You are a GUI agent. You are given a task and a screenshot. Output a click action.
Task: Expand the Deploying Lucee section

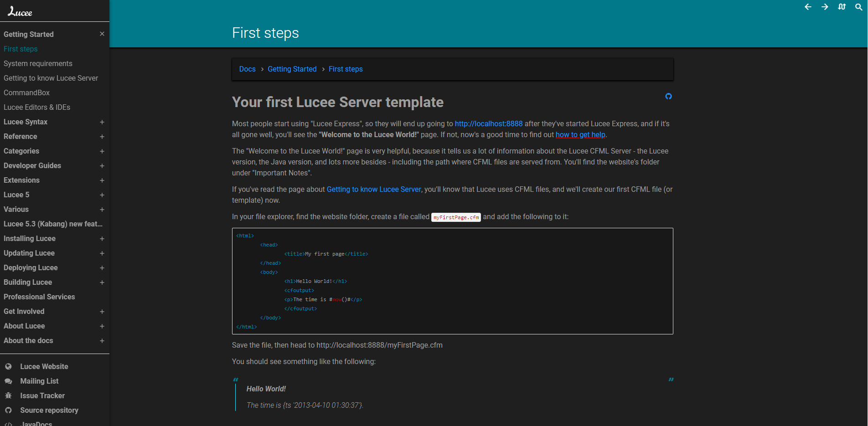(x=102, y=268)
